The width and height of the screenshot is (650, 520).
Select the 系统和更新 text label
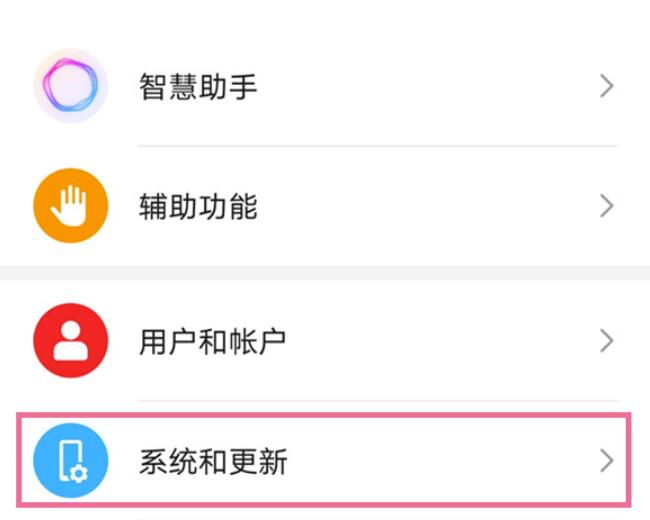coord(213,461)
